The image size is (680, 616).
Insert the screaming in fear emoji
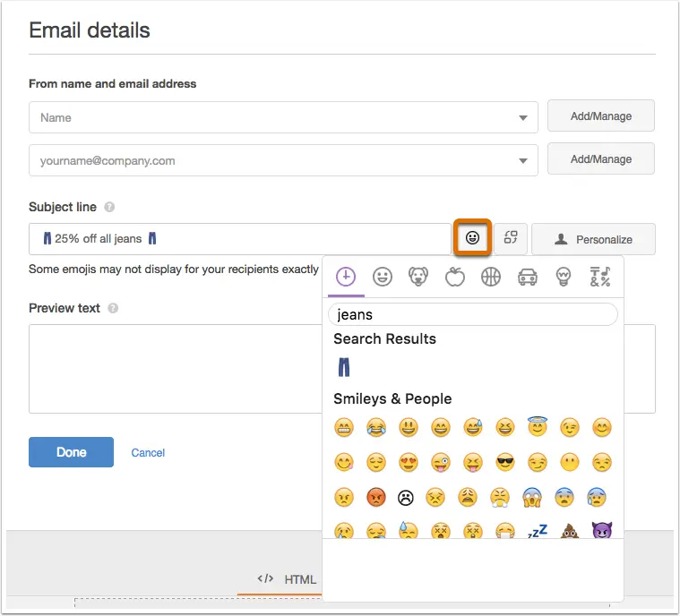532,497
